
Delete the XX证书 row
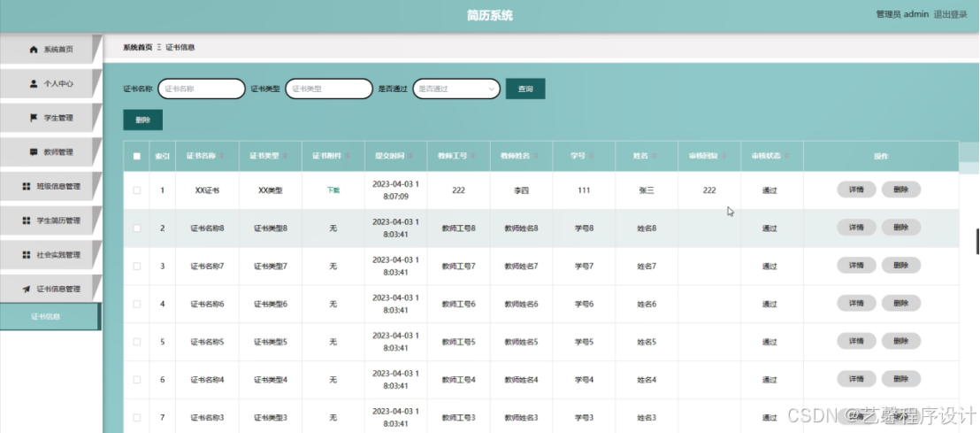pos(901,189)
